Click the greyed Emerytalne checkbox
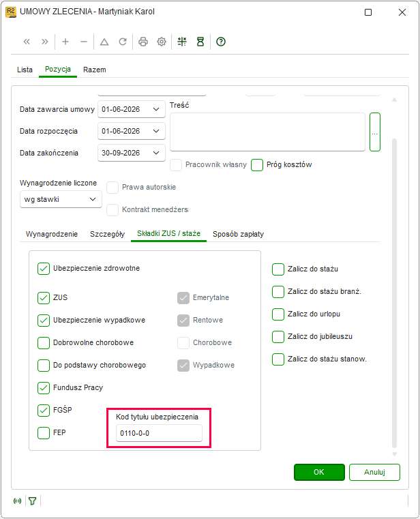 click(183, 298)
